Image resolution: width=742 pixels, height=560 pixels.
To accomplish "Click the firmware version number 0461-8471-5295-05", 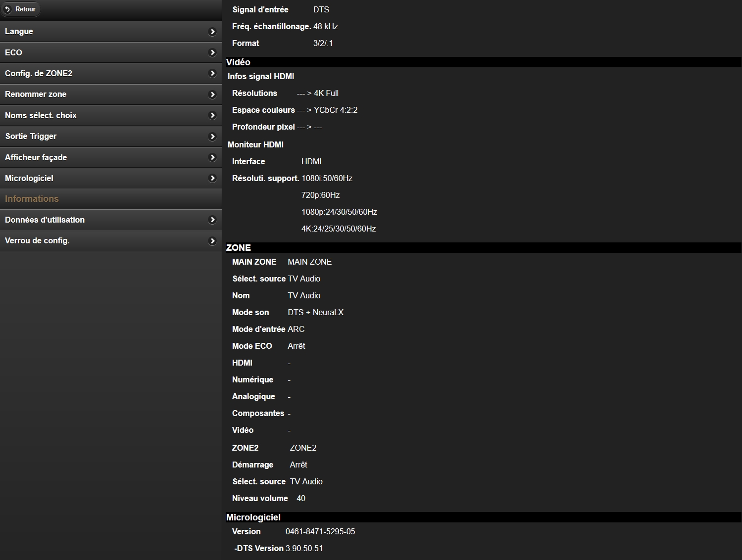I will coord(320,532).
